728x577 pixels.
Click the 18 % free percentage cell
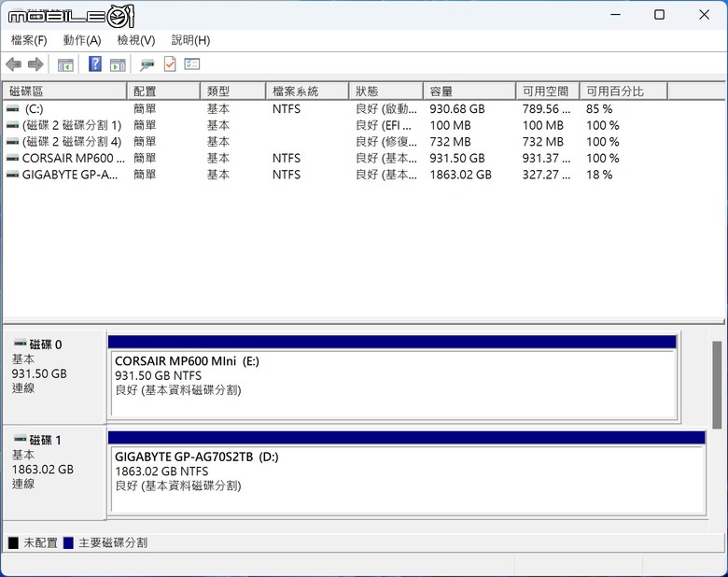(x=599, y=175)
